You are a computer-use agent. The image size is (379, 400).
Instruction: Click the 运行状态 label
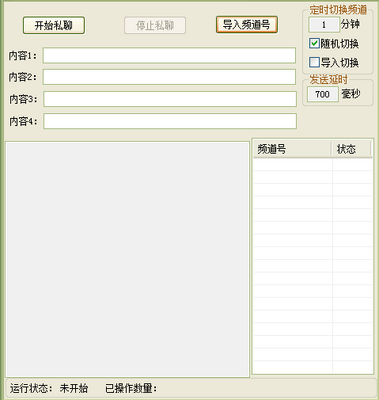tap(31, 388)
